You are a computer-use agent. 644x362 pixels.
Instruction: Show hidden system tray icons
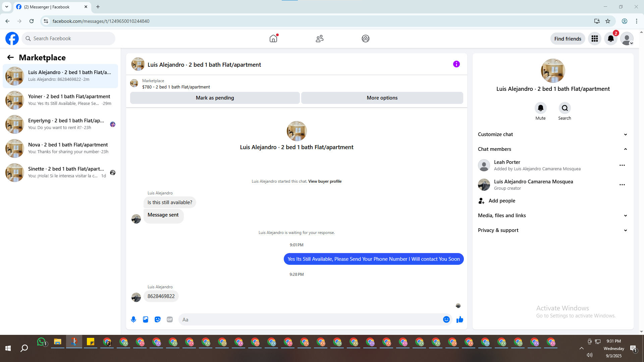point(582,348)
